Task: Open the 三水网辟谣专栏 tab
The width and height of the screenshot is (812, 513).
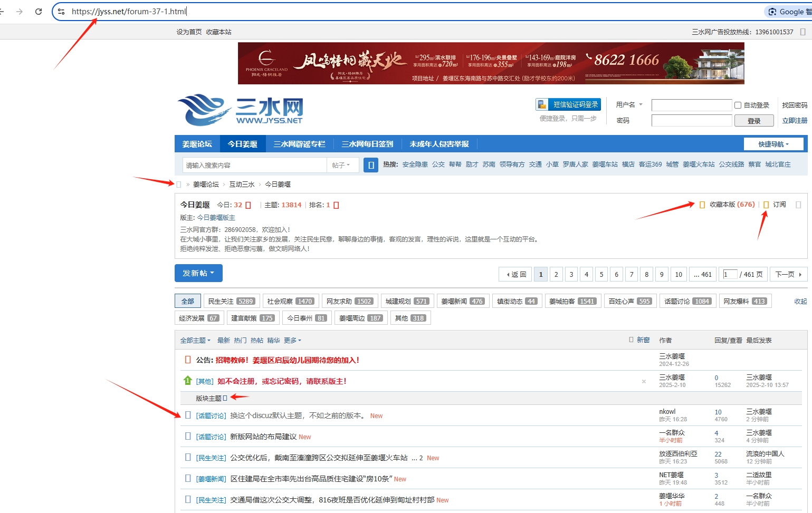Action: tap(299, 144)
